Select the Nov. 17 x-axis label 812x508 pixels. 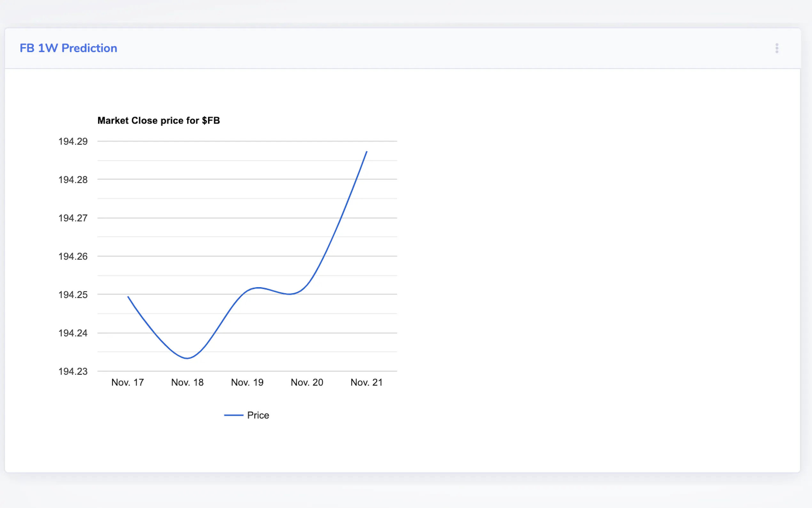tap(128, 382)
